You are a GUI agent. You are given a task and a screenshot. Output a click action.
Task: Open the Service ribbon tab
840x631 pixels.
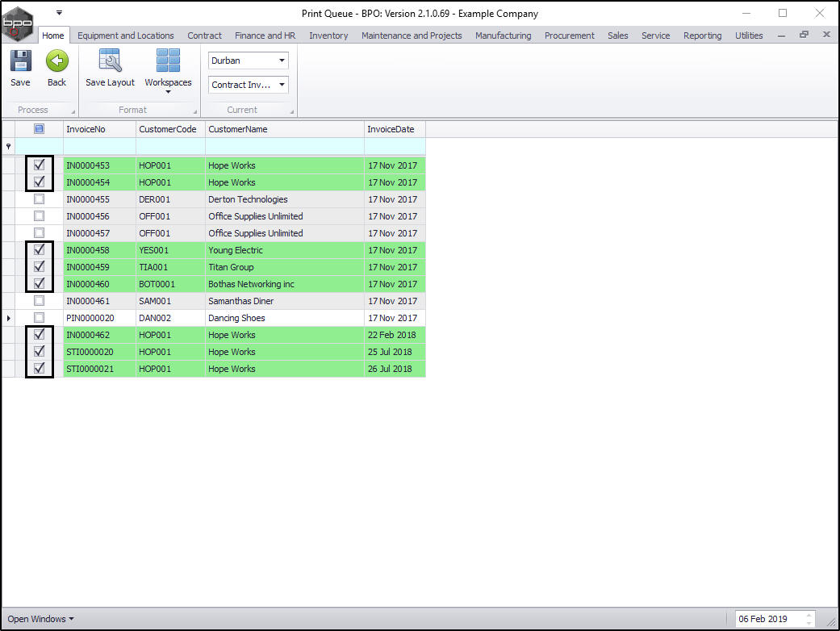click(656, 36)
